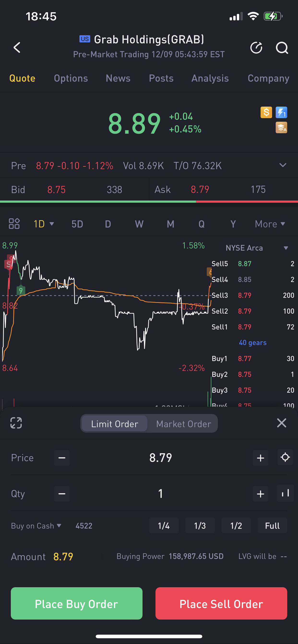Image resolution: width=298 pixels, height=644 pixels.
Task: Select the Buy2 row with 1 share
Action: (253, 374)
